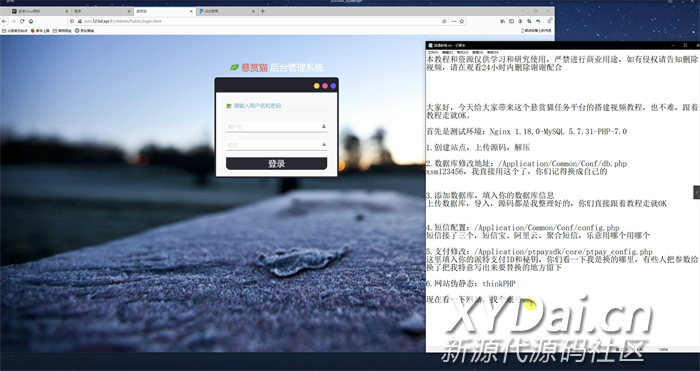Open the reader/QR icon in address bar

point(444,21)
